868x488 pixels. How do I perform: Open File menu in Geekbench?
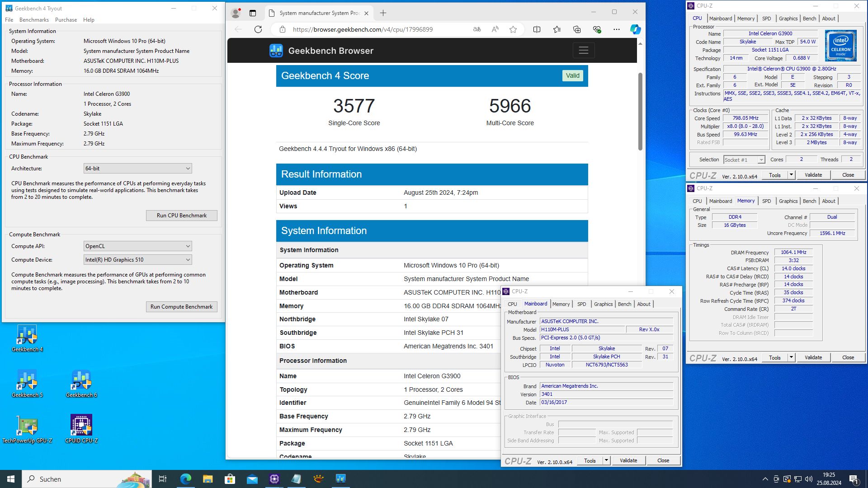pos(9,20)
